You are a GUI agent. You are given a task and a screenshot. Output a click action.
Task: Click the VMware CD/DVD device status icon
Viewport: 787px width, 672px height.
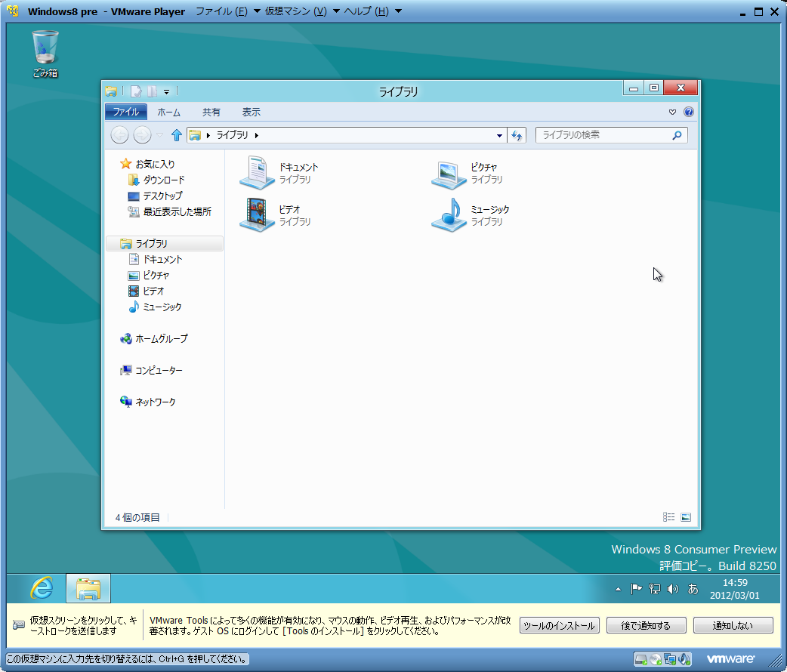click(656, 659)
